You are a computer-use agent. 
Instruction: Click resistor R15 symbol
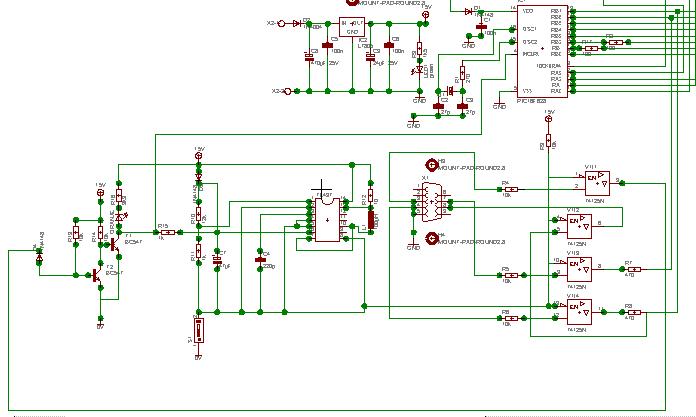168,231
